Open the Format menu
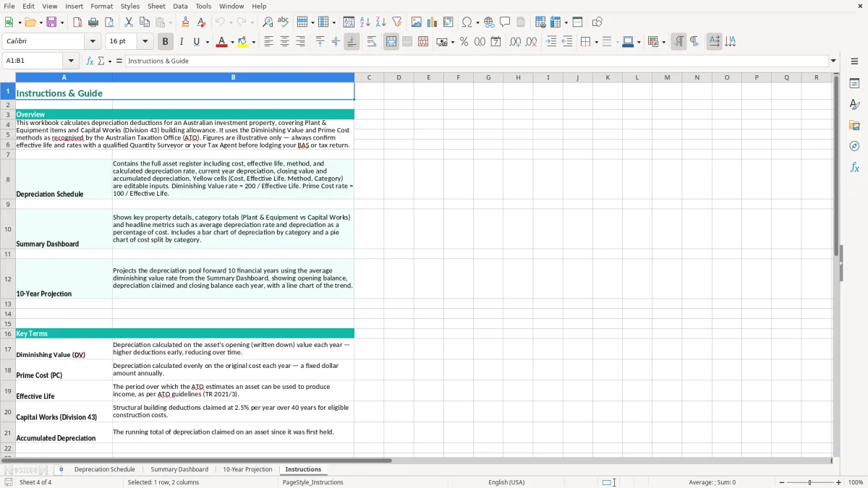The image size is (868, 488). tap(102, 6)
